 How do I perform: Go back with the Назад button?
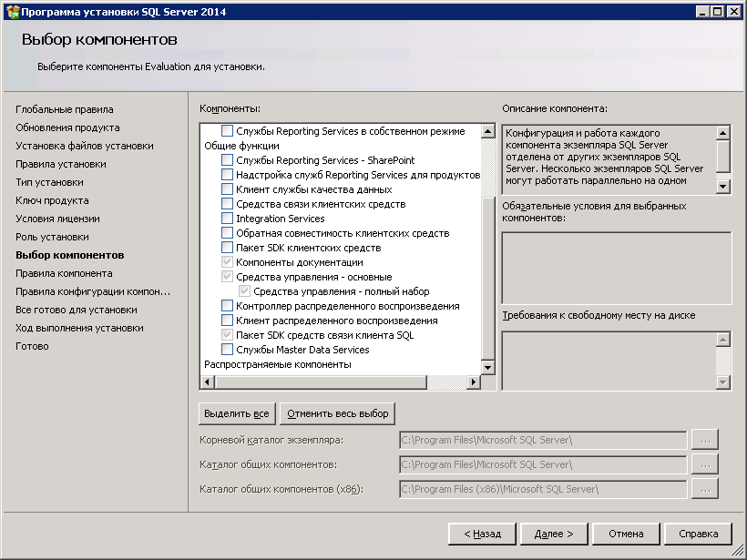click(482, 534)
